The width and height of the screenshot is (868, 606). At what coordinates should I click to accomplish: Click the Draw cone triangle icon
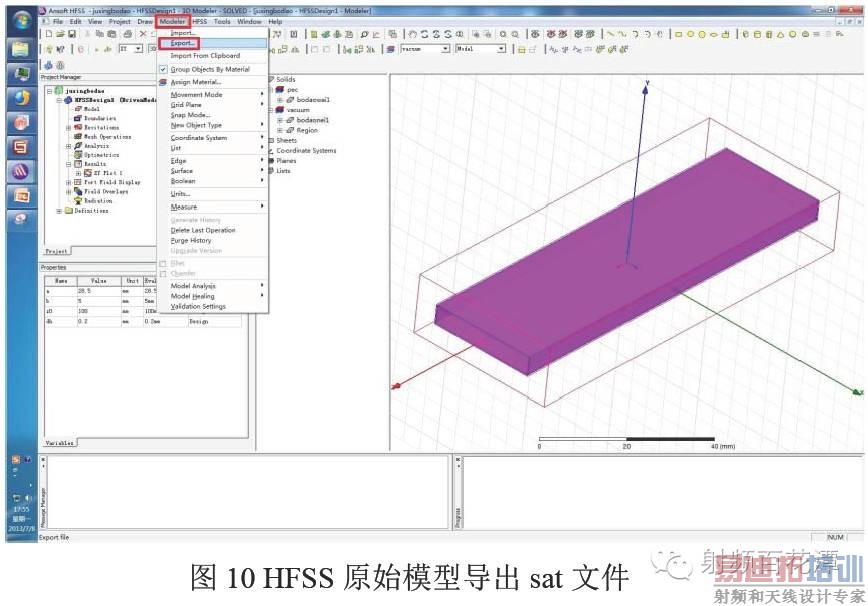781,34
